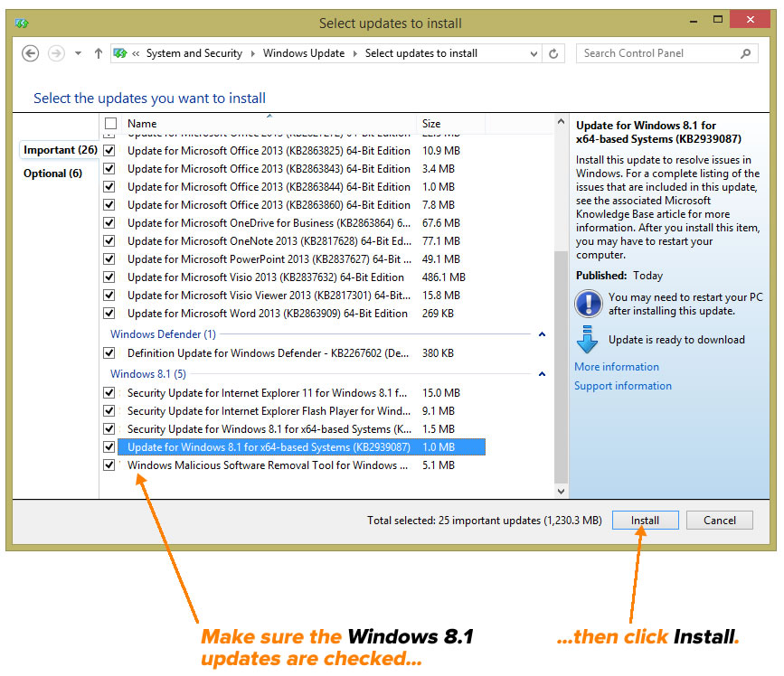Viewport: 784px width, 676px height.
Task: Uncheck Office 2013 KB2863860 update
Action: point(109,205)
